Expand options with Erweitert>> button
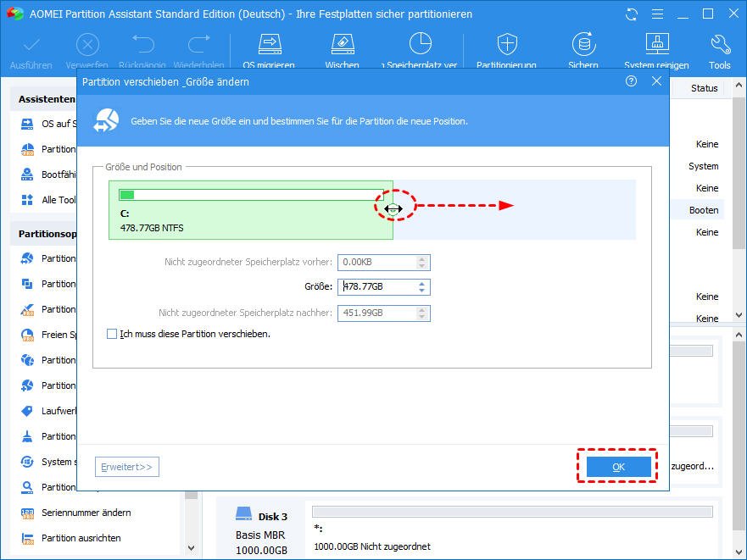Screen dimensions: 747x560 (x=126, y=467)
